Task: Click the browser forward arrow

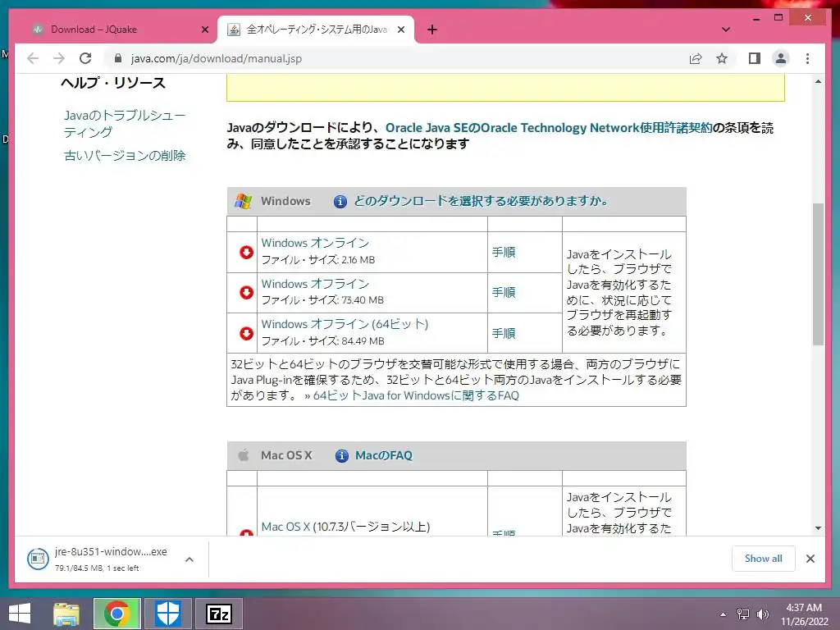Action: tap(59, 58)
